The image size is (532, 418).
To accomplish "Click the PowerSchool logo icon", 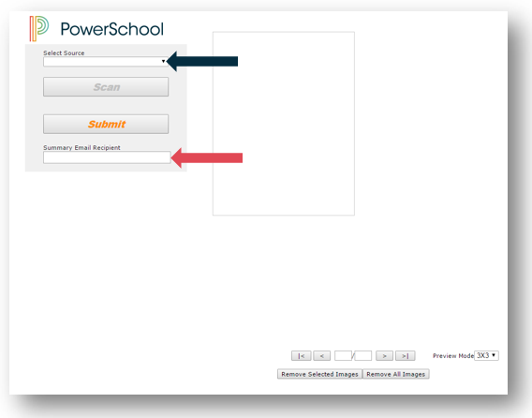I will coord(39,28).
